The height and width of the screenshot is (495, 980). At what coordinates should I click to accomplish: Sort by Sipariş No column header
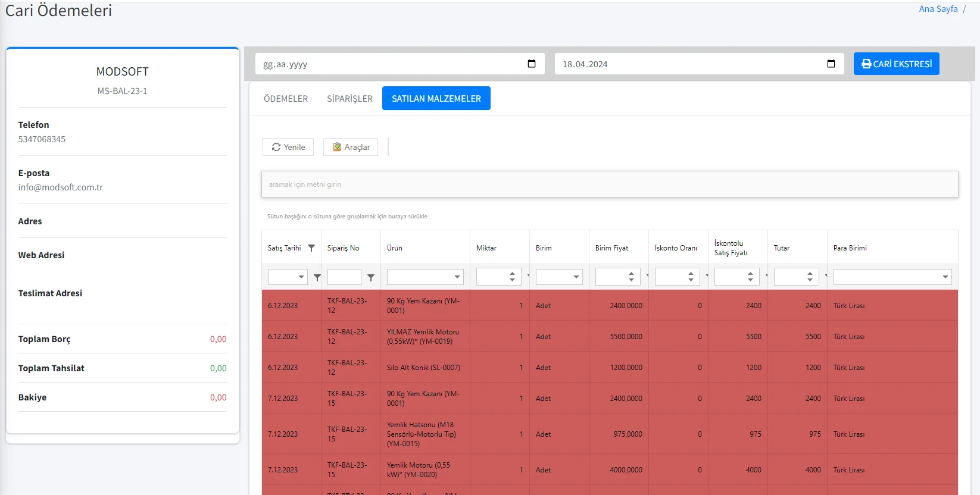pyautogui.click(x=343, y=248)
